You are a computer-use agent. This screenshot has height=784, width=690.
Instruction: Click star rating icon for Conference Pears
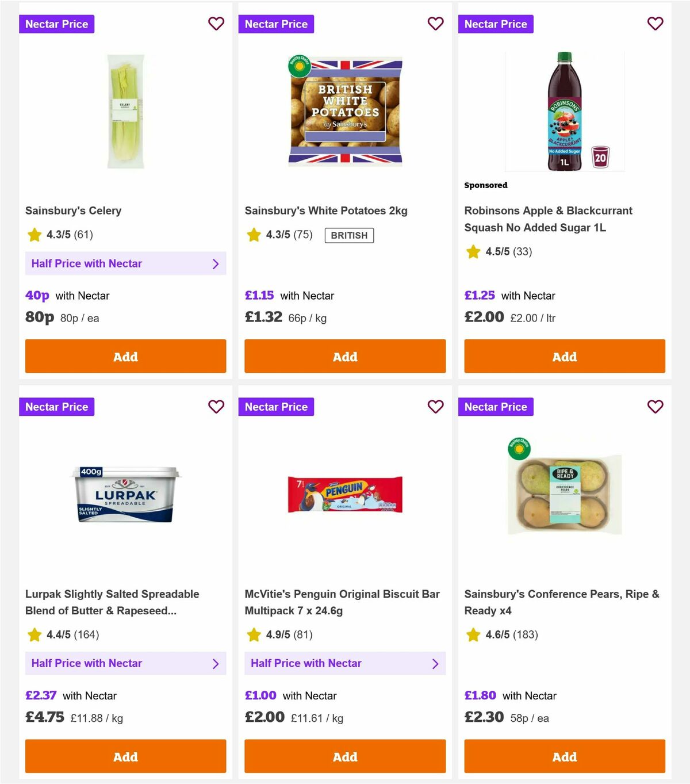click(473, 635)
